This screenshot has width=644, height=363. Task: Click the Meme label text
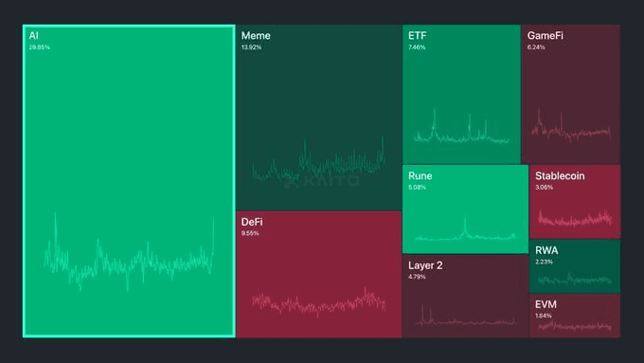coord(256,36)
